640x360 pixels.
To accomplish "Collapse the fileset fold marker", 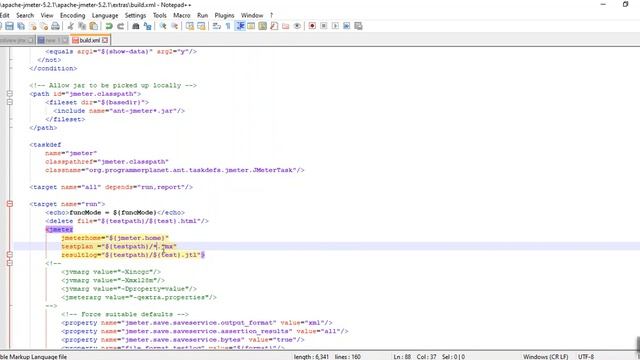I will click(x=10, y=102).
